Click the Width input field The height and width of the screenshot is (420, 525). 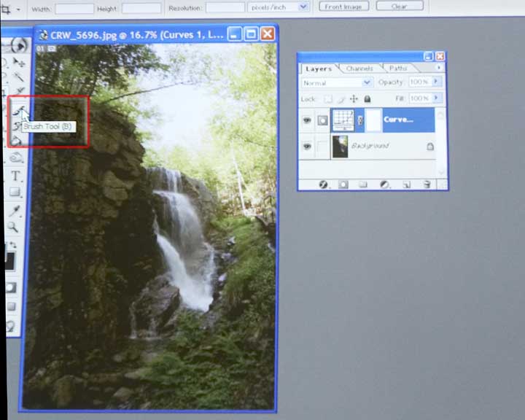point(74,9)
